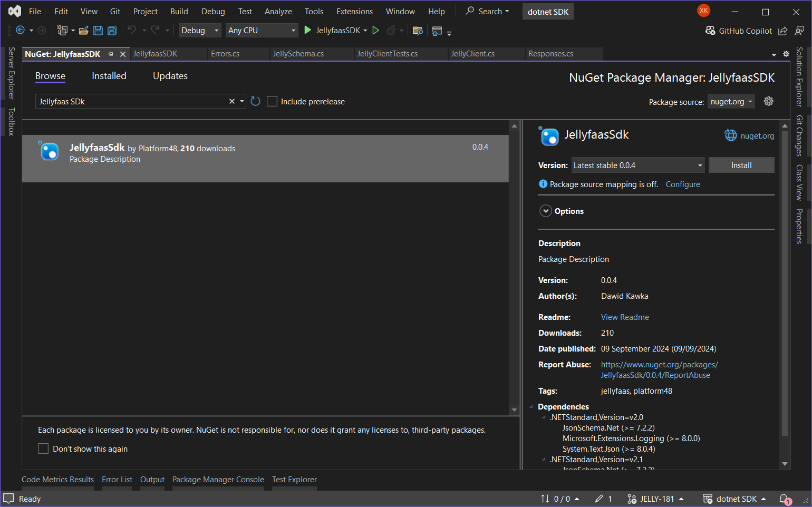Click the pending changes pencil indicator
812x507 pixels.
click(x=603, y=499)
